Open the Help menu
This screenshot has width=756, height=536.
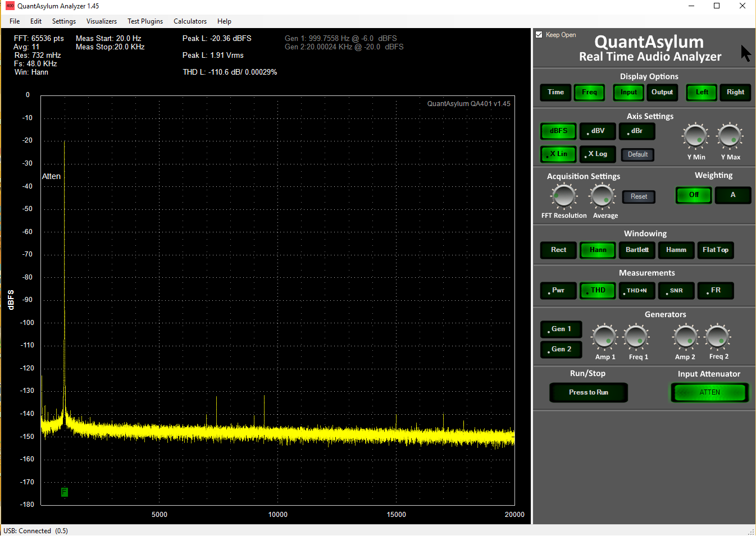(x=224, y=21)
